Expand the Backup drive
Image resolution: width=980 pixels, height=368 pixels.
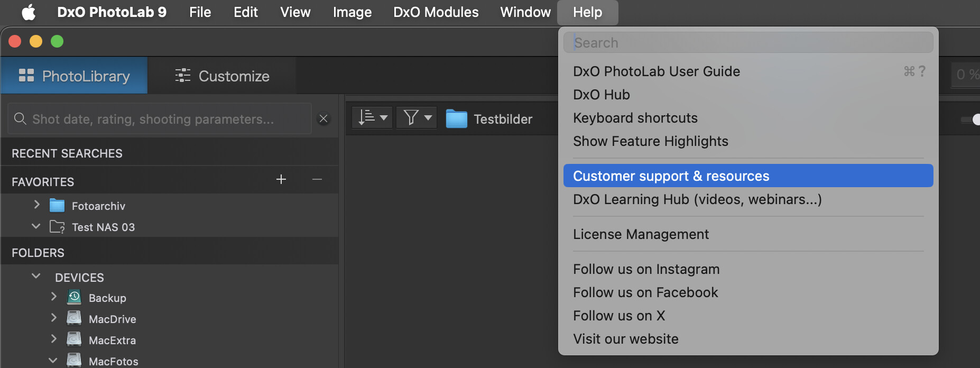coord(53,297)
